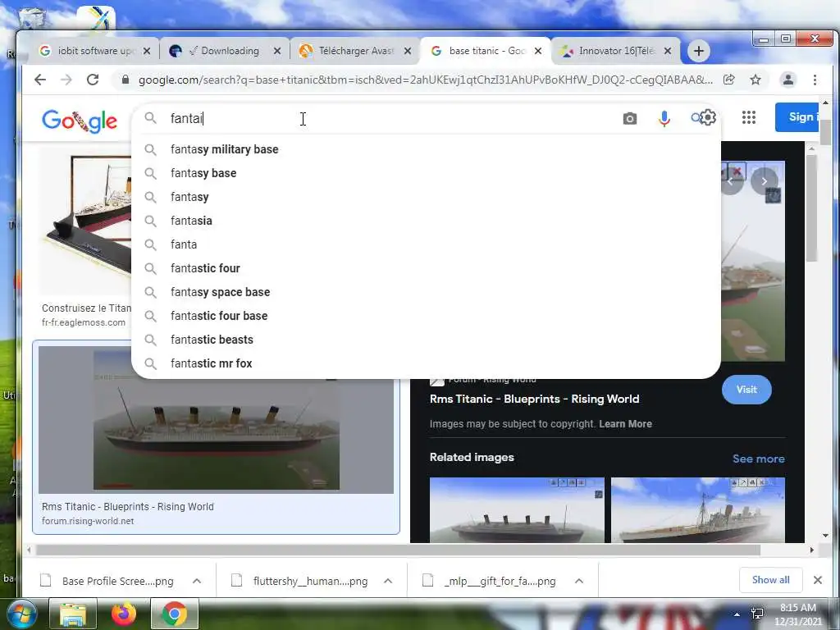Screen dimensions: 840x630
Task: Close the Télécharger Avast tab
Action: tap(408, 51)
